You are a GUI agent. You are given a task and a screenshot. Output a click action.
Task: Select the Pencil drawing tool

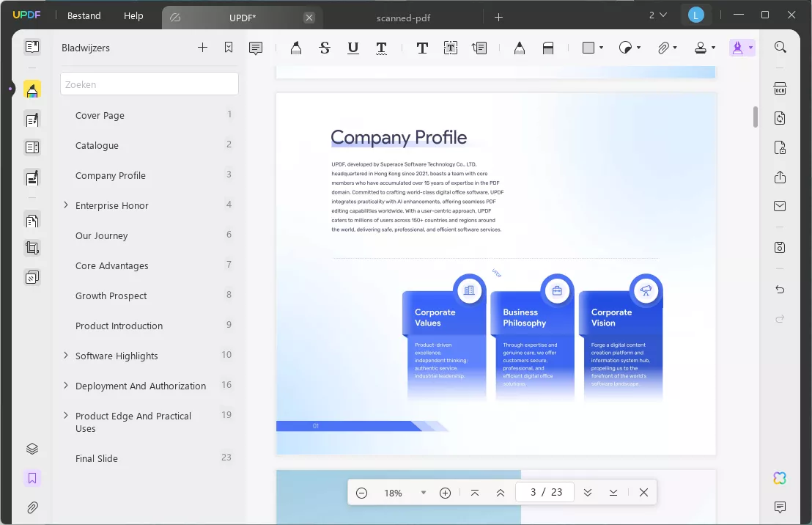[x=520, y=48]
